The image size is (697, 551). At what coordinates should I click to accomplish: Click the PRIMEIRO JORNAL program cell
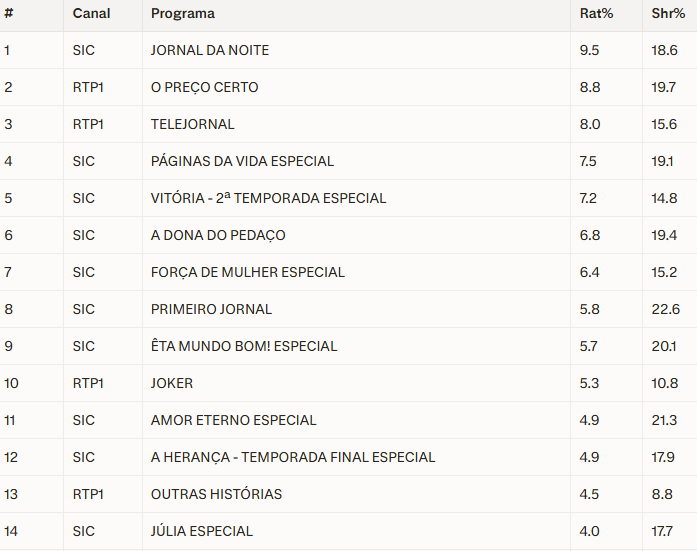[211, 309]
